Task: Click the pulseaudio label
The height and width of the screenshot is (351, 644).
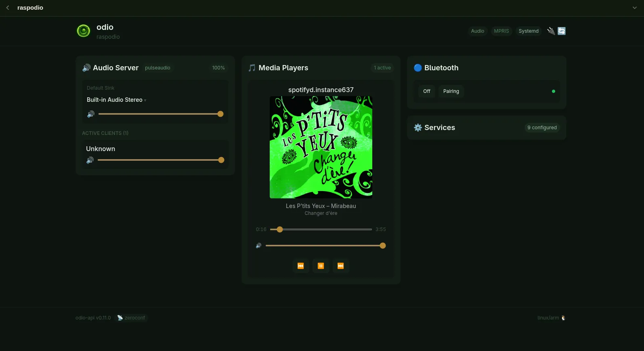Action: (x=157, y=68)
